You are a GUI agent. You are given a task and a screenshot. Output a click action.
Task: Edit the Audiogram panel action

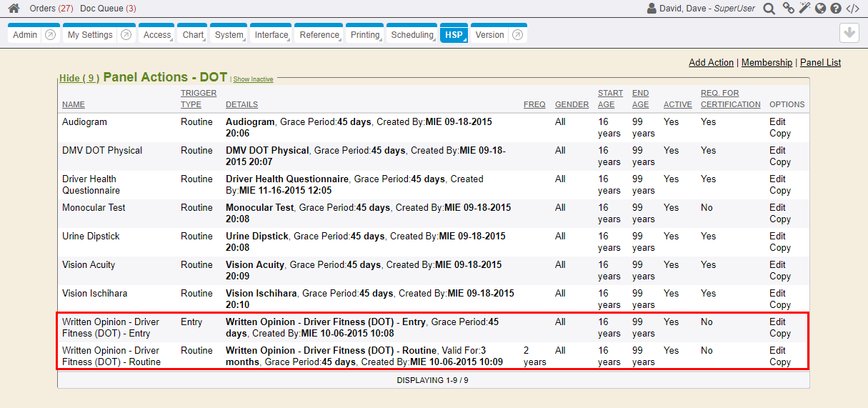point(777,122)
